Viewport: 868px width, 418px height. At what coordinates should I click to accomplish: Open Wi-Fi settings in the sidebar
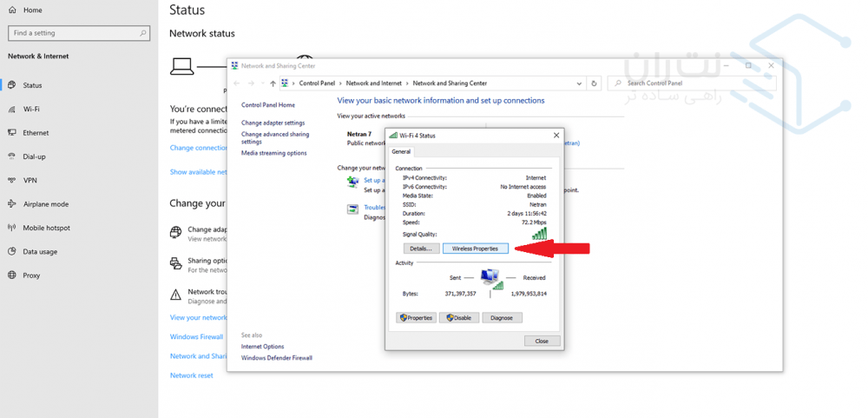31,109
